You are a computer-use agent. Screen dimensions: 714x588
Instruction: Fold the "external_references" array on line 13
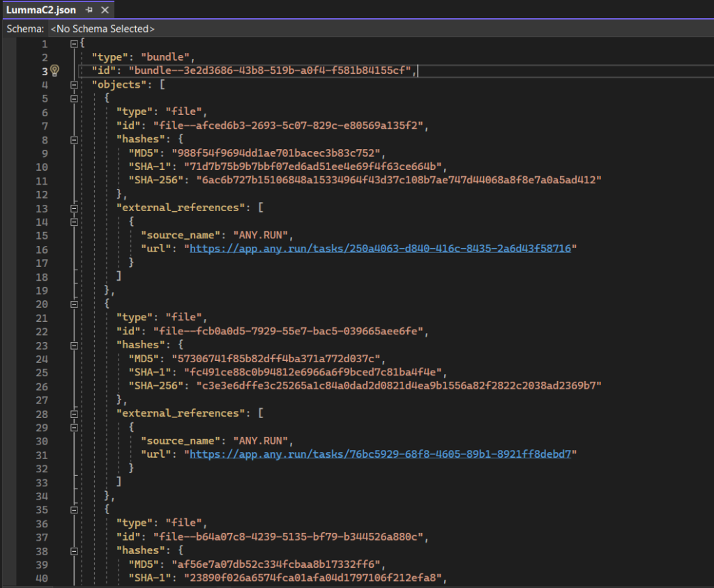(x=75, y=208)
